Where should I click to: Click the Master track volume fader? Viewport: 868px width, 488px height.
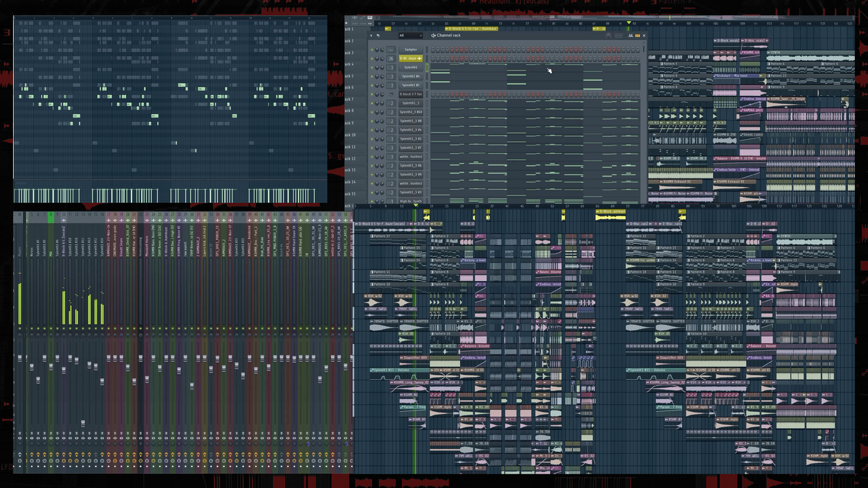[x=20, y=358]
